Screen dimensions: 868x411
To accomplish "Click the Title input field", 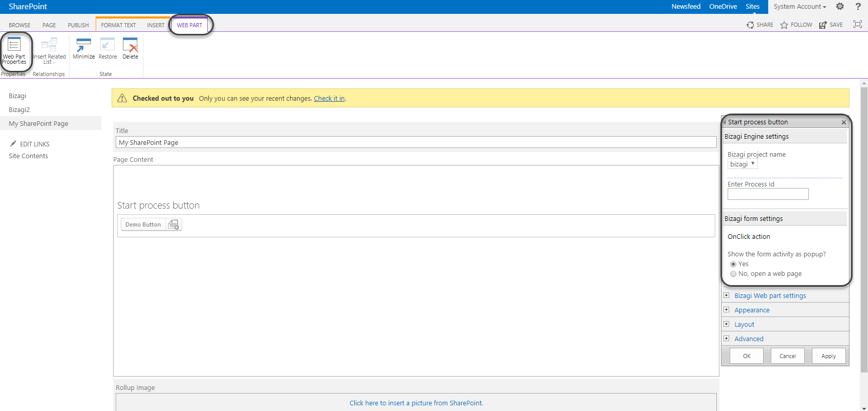I will click(x=417, y=142).
